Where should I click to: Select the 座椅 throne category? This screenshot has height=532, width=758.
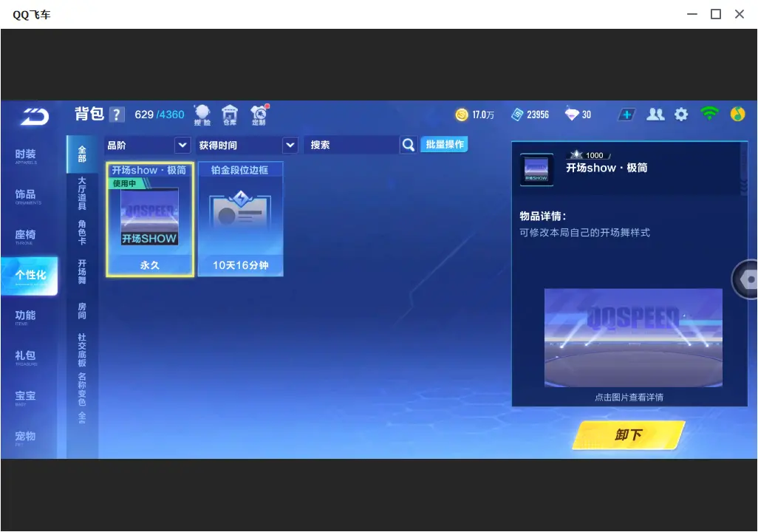(x=26, y=236)
